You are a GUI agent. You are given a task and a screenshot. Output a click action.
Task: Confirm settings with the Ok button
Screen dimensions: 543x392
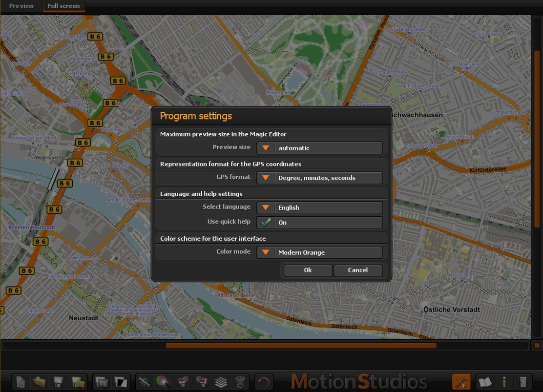point(308,270)
